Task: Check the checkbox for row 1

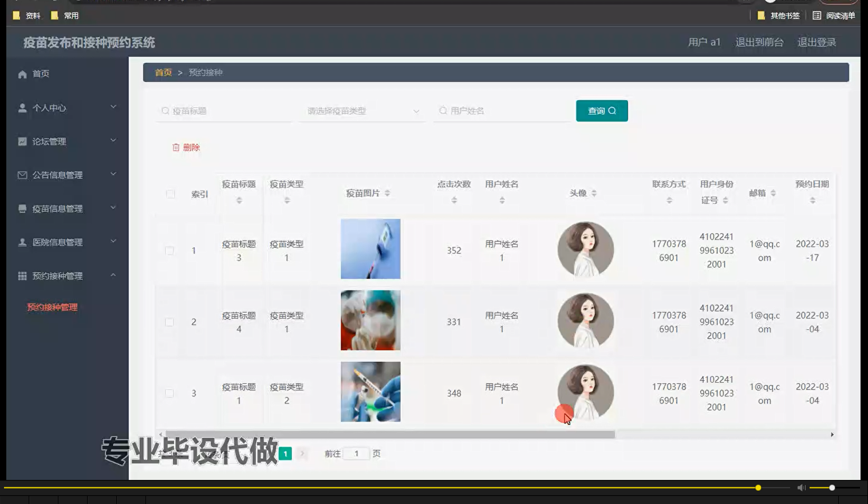Action: coord(169,250)
